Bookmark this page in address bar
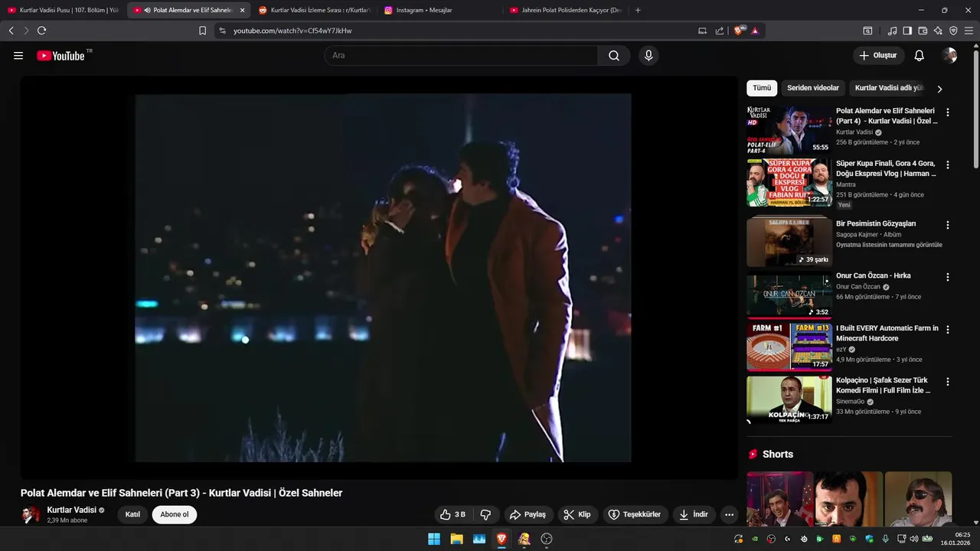 click(202, 31)
